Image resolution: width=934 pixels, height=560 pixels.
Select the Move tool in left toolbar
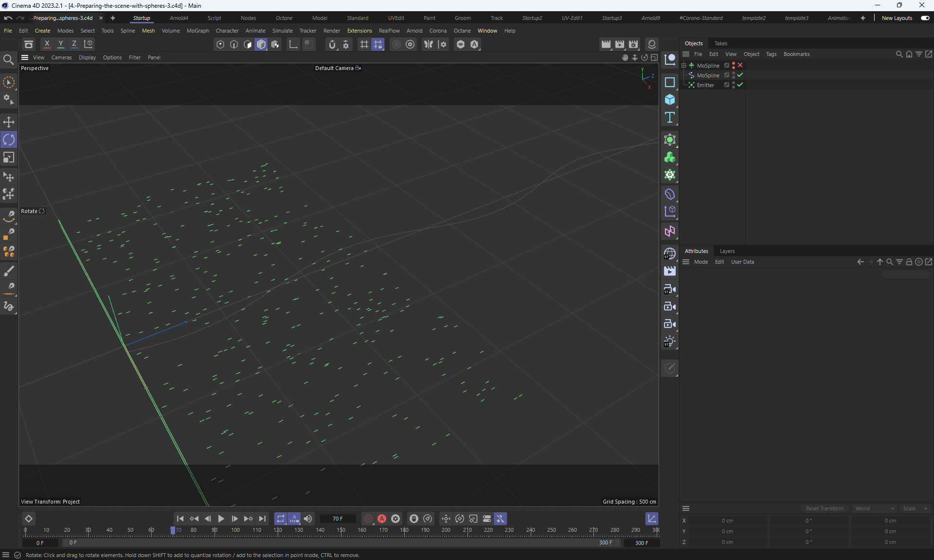[x=9, y=122]
